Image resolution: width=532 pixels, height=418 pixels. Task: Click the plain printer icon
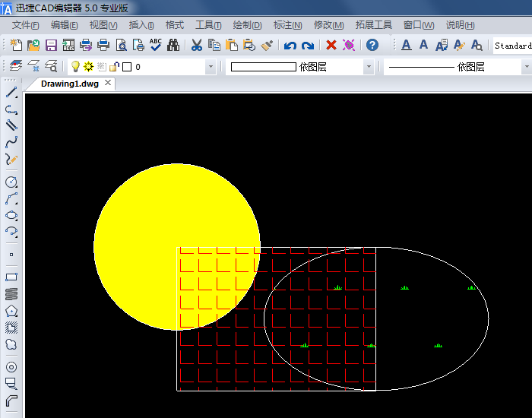coord(103,45)
